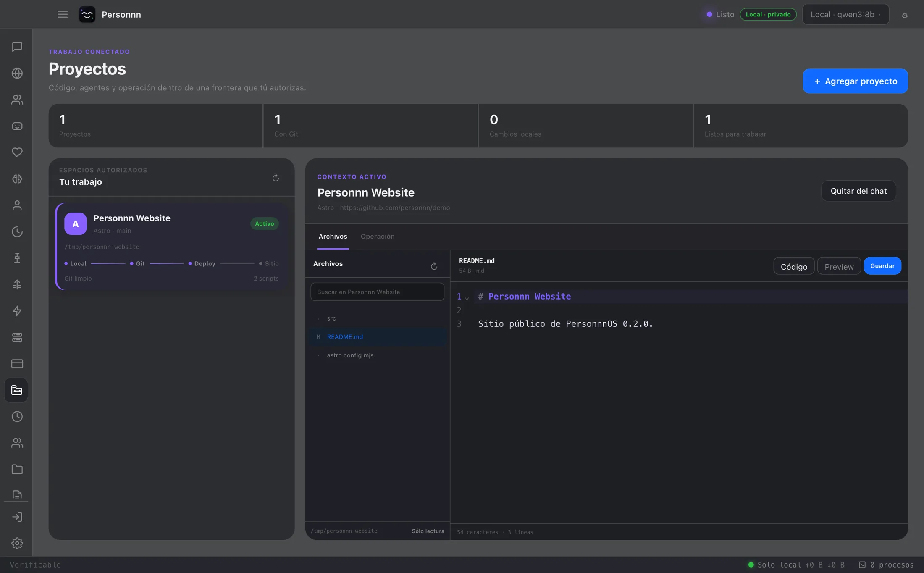The image size is (924, 573).
Task: Open the lightning bolt icon in sidebar
Action: click(x=17, y=311)
